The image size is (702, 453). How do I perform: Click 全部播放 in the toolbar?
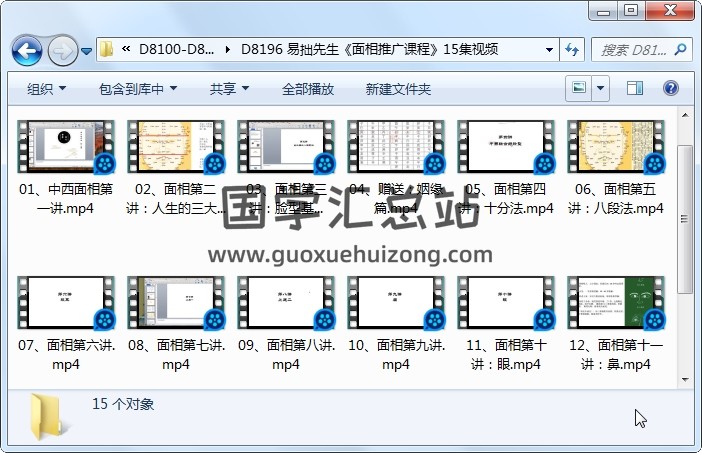pos(308,89)
